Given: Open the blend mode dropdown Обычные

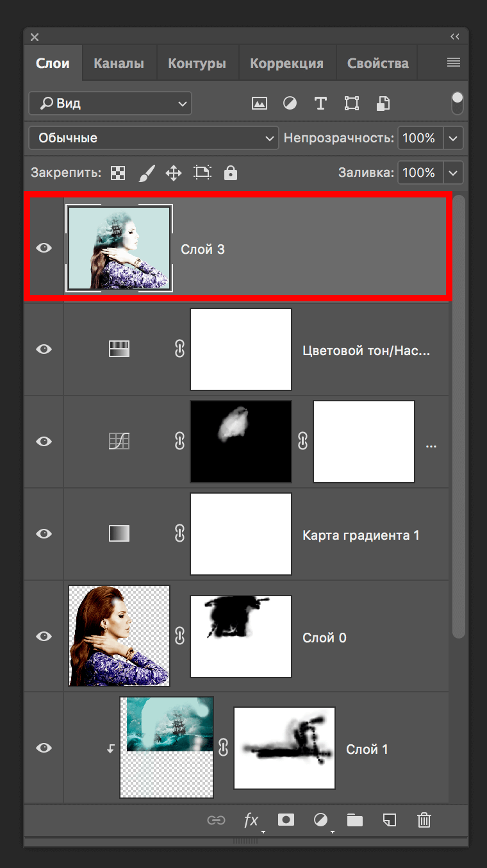Looking at the screenshot, I should (x=154, y=138).
